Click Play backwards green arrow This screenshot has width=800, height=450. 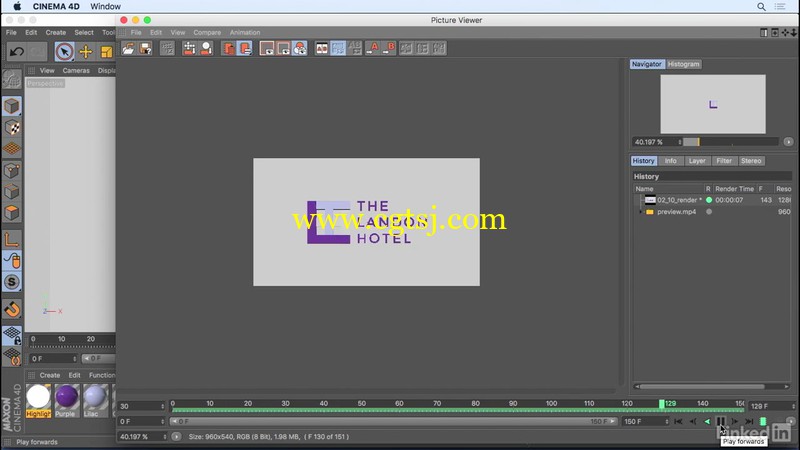click(x=707, y=421)
